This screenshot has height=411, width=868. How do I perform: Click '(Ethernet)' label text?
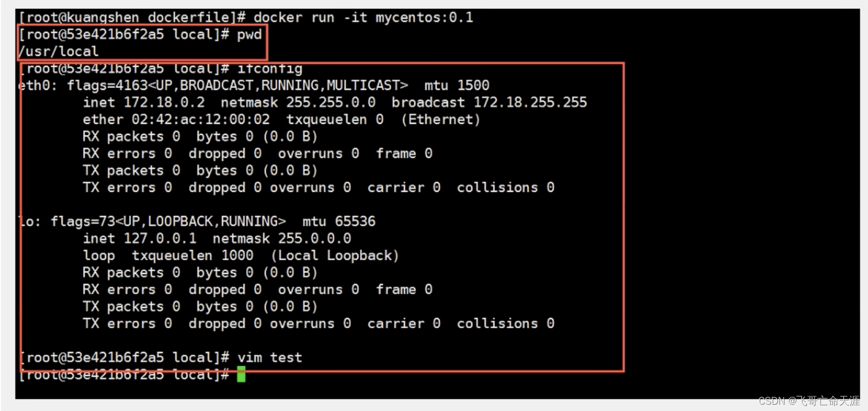click(x=441, y=120)
